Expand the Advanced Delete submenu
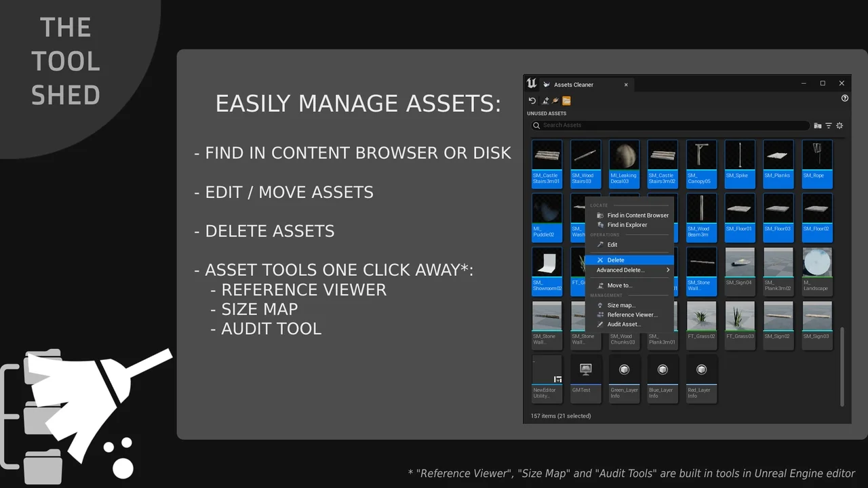 pos(632,270)
